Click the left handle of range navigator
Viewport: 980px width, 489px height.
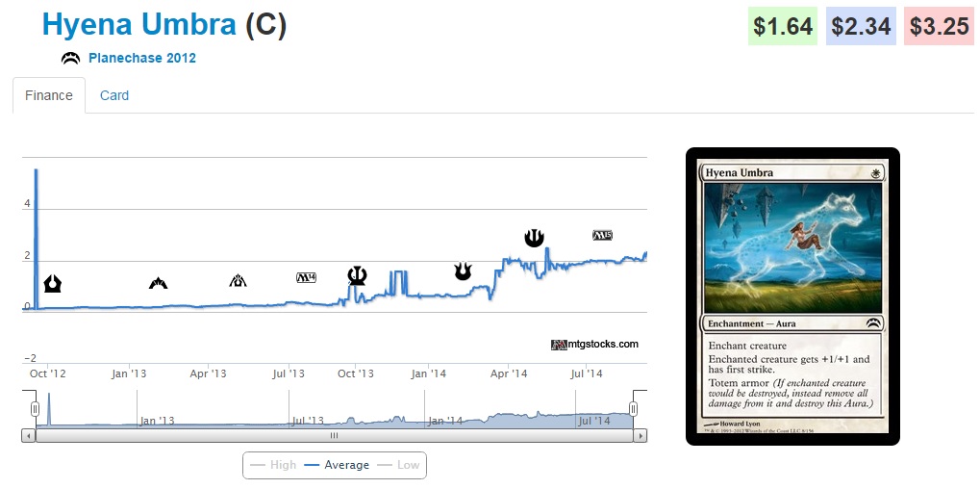coord(36,409)
